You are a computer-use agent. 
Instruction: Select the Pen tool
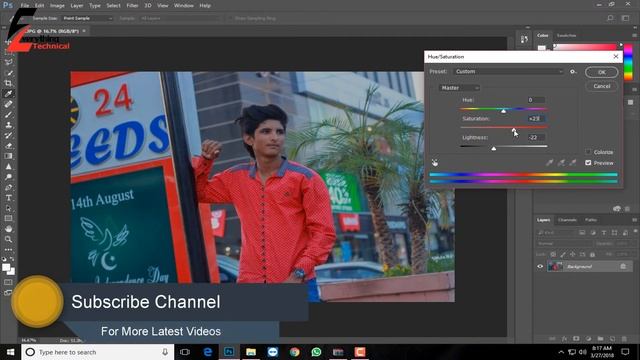point(8,187)
